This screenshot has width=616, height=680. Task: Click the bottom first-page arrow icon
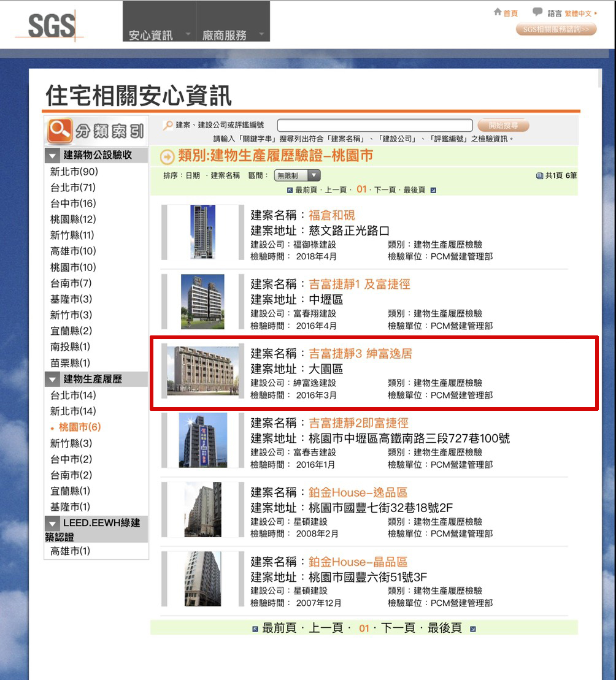255,629
